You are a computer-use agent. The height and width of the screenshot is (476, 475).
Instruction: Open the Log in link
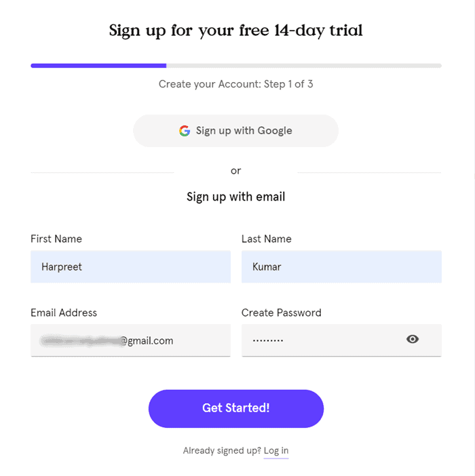[276, 450]
